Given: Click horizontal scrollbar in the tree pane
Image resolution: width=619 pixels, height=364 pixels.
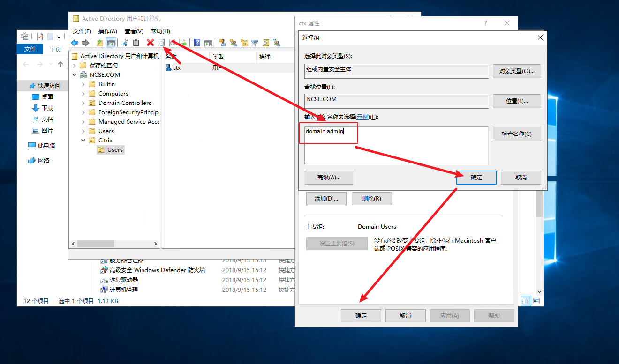Looking at the screenshot, I should coord(96,244).
